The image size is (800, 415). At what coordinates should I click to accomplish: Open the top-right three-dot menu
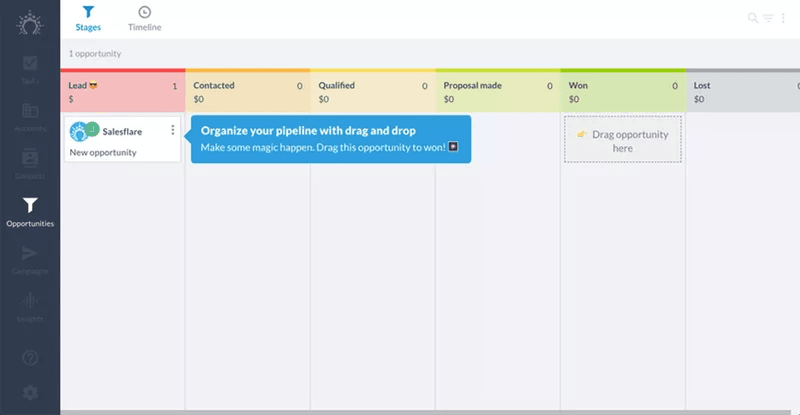[785, 18]
